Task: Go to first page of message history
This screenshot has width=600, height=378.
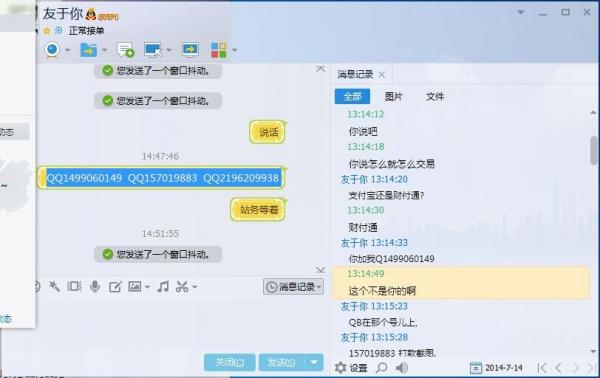Action: point(541,368)
